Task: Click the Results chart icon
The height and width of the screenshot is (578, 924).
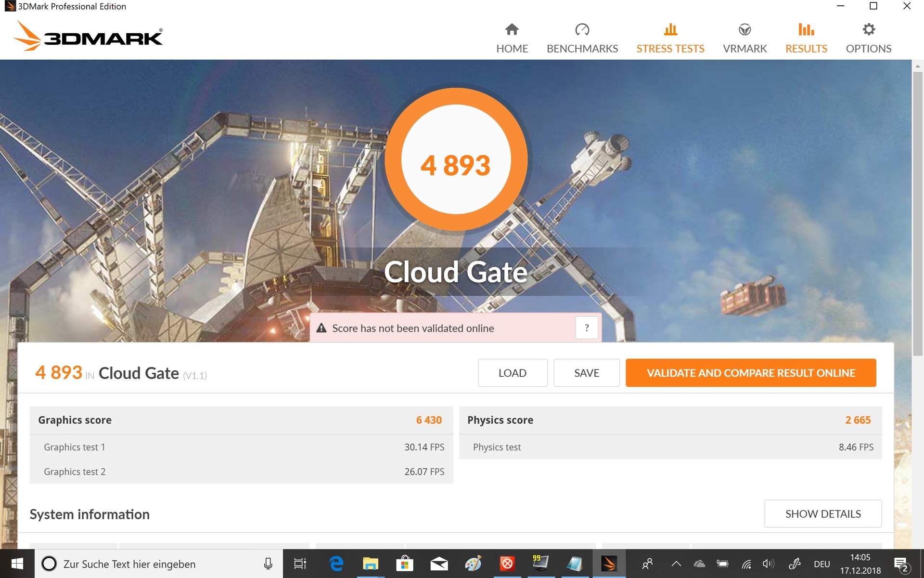Action: pyautogui.click(x=806, y=30)
